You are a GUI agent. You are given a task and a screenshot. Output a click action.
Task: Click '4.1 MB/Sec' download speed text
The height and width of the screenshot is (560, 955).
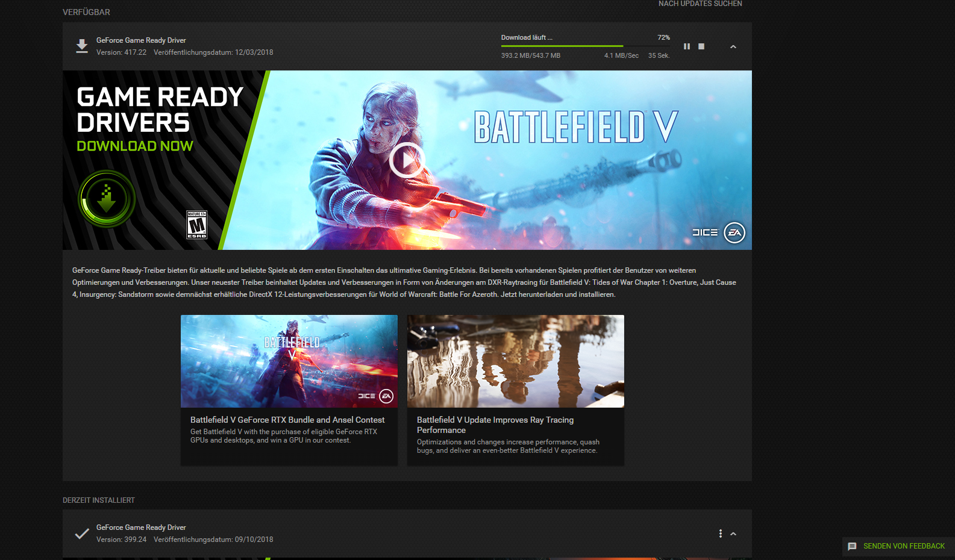[x=621, y=55]
